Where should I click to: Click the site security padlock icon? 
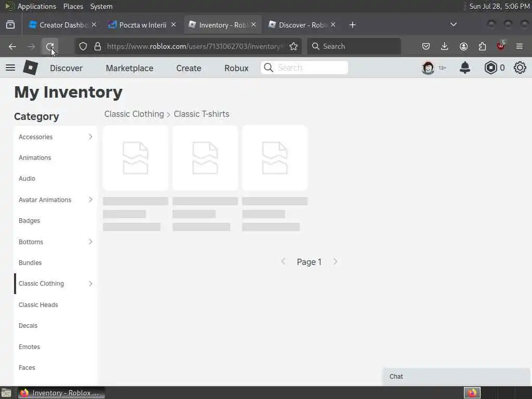98,46
